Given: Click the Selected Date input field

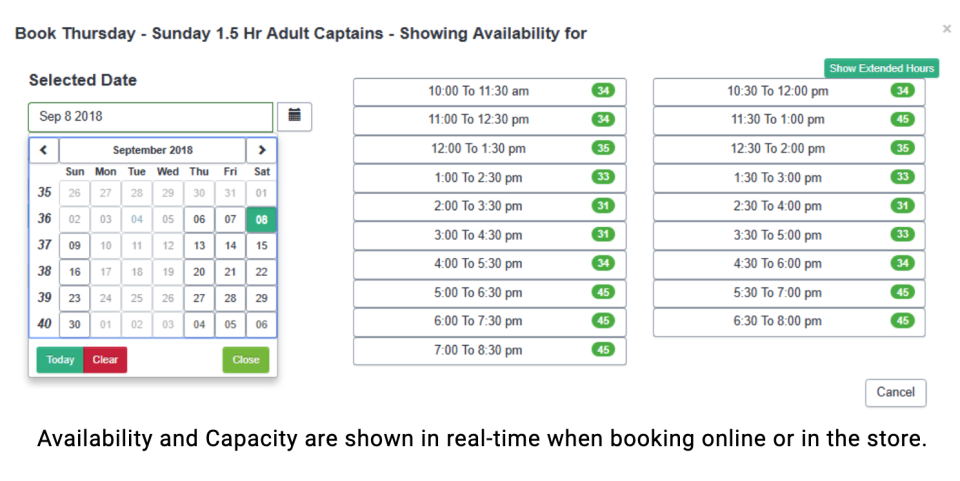Looking at the screenshot, I should tap(150, 117).
